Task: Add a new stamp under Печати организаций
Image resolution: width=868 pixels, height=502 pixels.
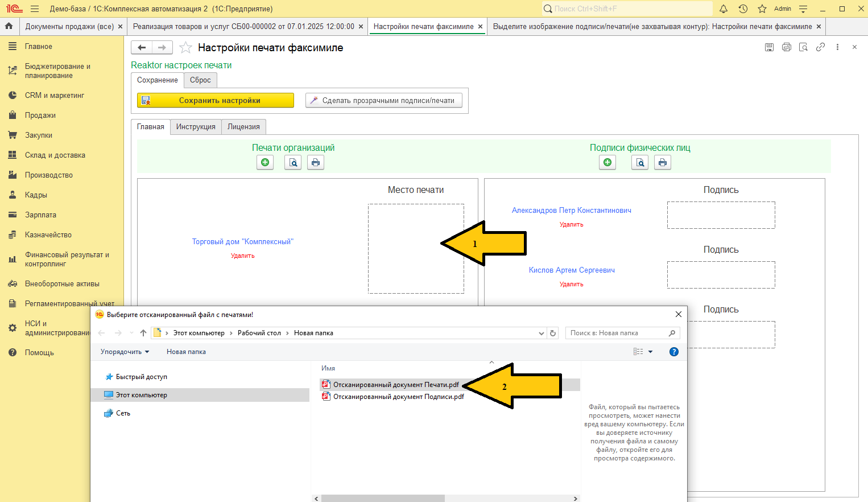Action: click(265, 163)
